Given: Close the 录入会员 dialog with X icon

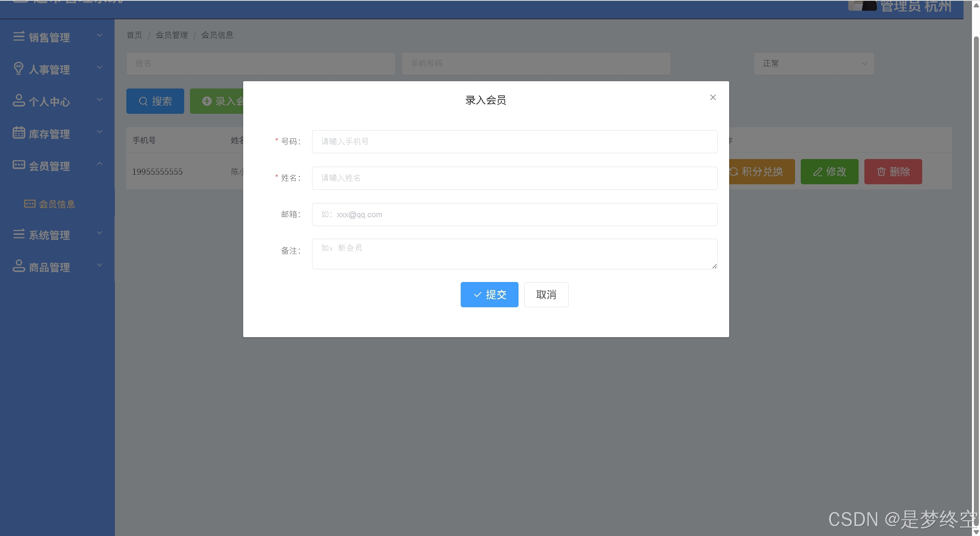Looking at the screenshot, I should click(713, 97).
